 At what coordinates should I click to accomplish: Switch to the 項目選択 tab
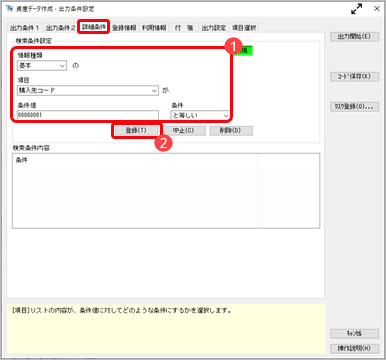coord(244,28)
